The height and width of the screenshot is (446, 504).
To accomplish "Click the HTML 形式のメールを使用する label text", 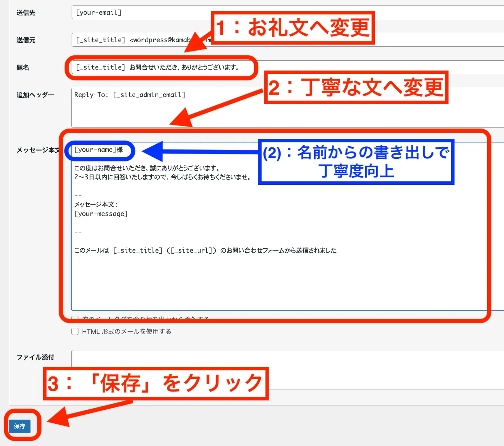I will (x=126, y=332).
